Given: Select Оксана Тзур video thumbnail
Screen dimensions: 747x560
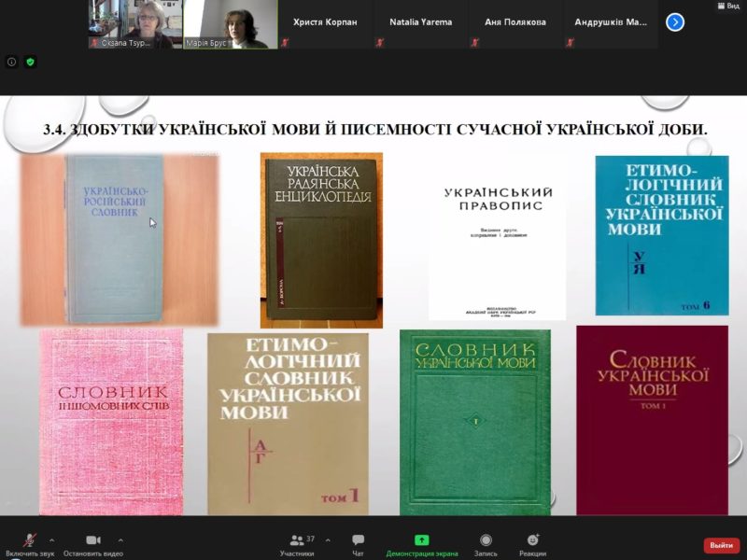Looking at the screenshot, I should [x=134, y=23].
